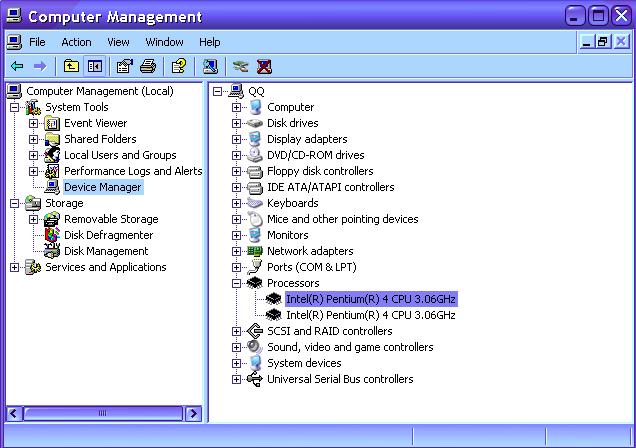Click the Up one level toolbar icon
This screenshot has height=448, width=636.
71,66
